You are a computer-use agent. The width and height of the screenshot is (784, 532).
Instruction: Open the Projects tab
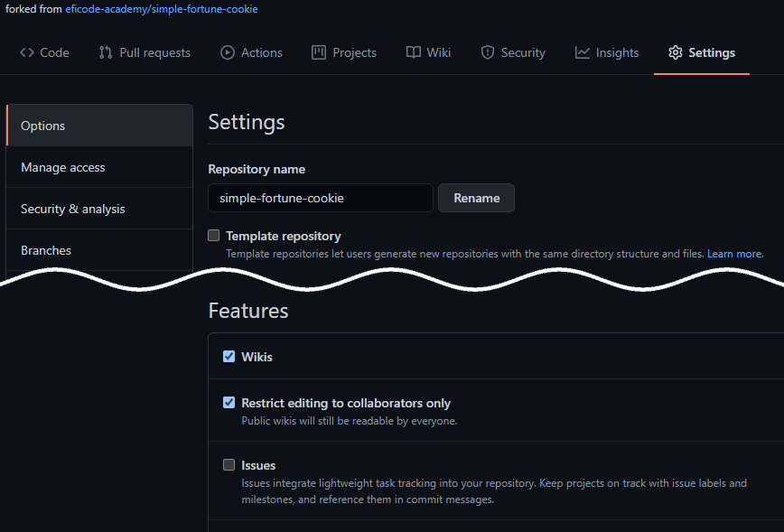click(x=344, y=52)
